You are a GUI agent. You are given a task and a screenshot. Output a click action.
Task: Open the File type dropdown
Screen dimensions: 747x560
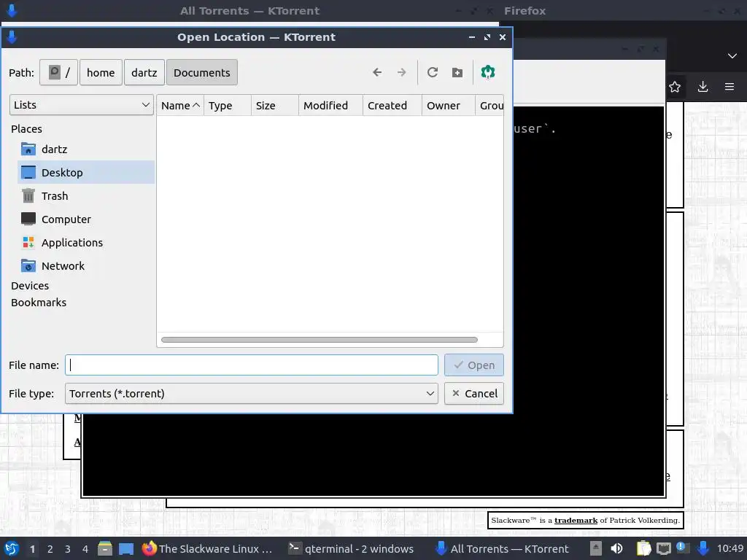(252, 393)
